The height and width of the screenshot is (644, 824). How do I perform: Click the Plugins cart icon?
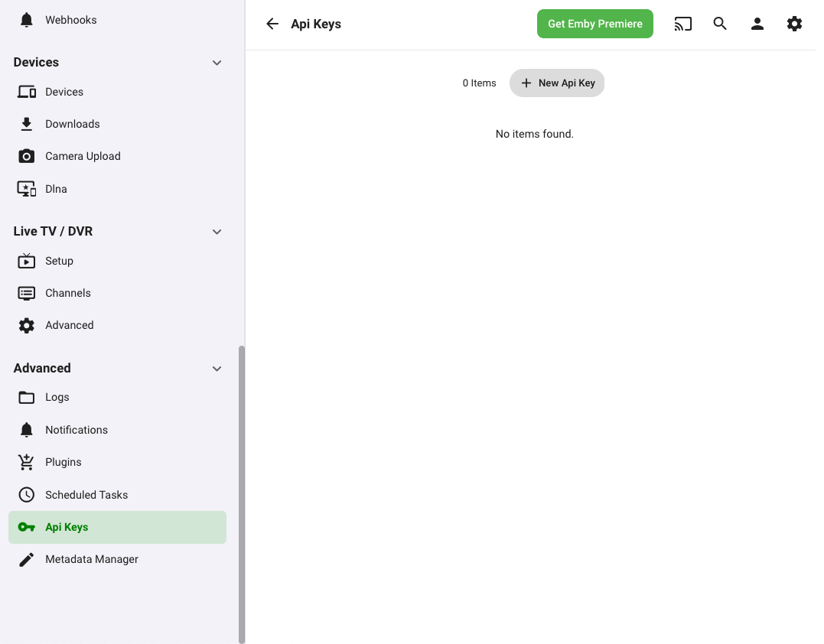pyautogui.click(x=27, y=462)
